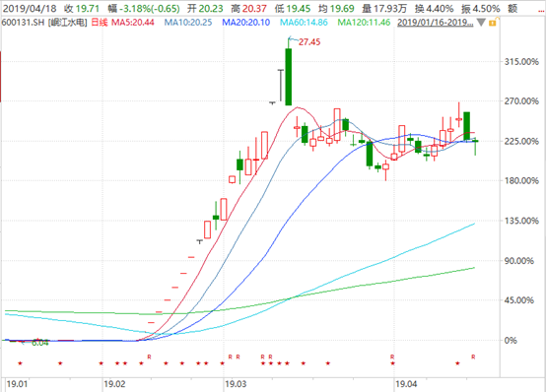Screen dimensions: 546x392
Task: Click the R marker above 19.04 axis
Action: 392,357
